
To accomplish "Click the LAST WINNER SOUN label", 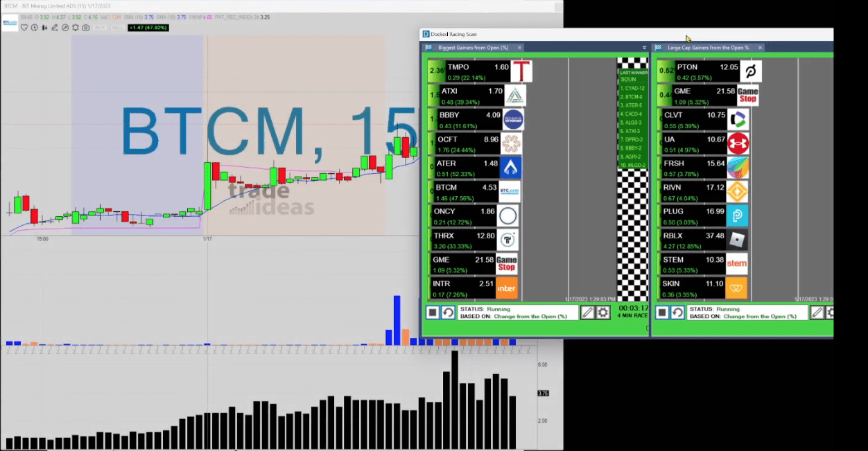I will (x=632, y=76).
